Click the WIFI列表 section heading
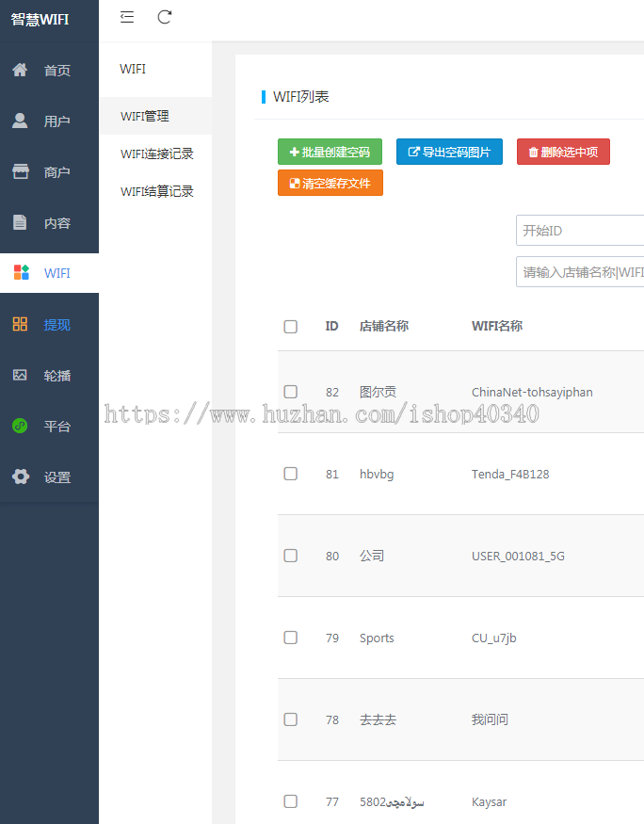Viewport: 644px width, 824px height. 301,97
